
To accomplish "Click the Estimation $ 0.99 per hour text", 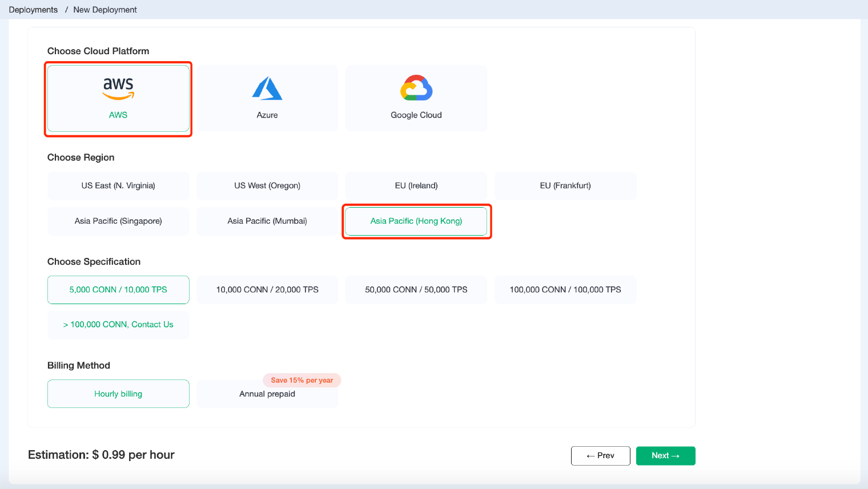I will pos(101,455).
